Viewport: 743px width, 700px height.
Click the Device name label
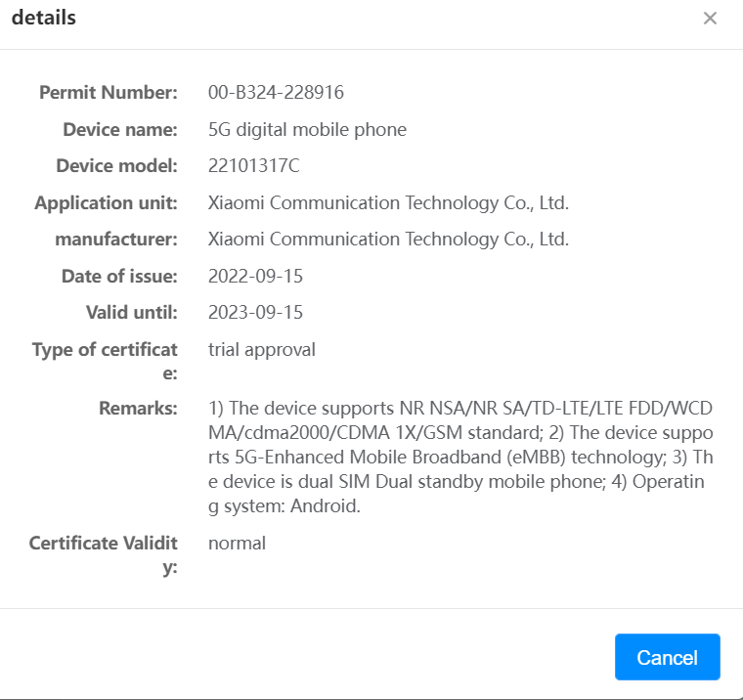pos(120,129)
